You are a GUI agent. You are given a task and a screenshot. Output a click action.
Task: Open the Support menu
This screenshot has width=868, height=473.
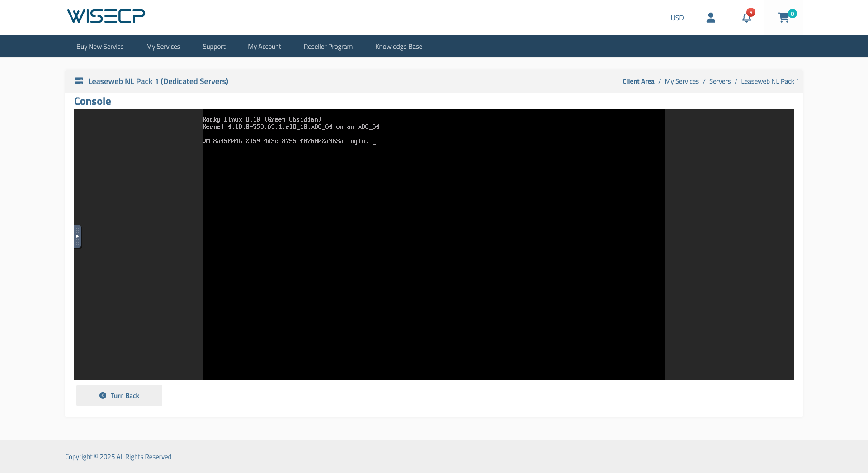214,47
